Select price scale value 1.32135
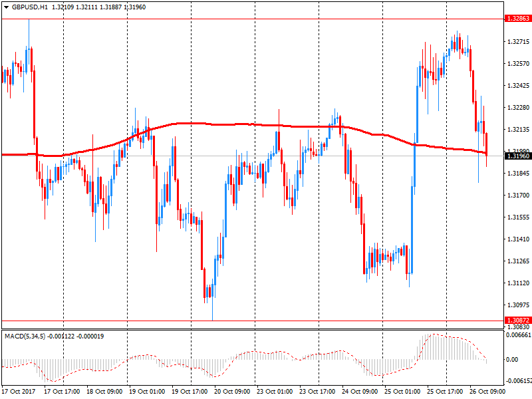Viewport: 532px width, 399px height. (x=518, y=130)
